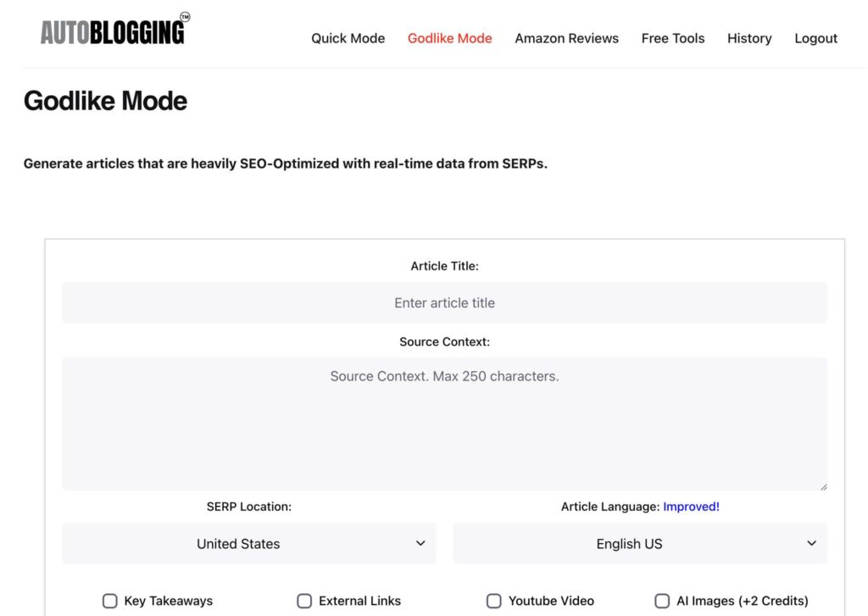Click the SERP Location dropdown chevron

pyautogui.click(x=421, y=543)
